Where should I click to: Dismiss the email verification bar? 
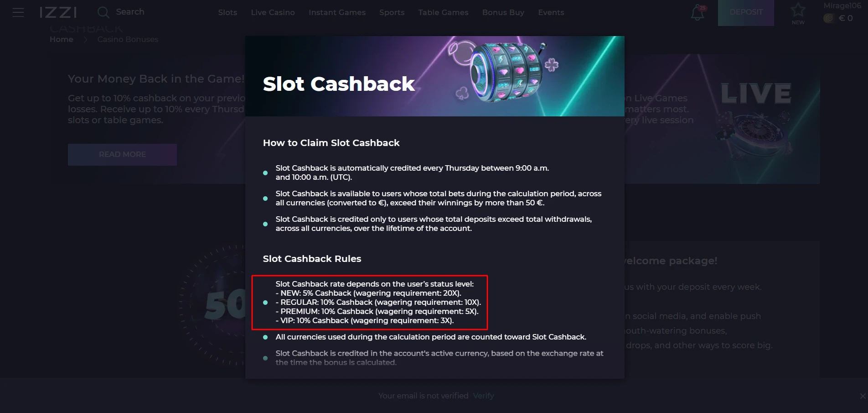[x=863, y=396]
